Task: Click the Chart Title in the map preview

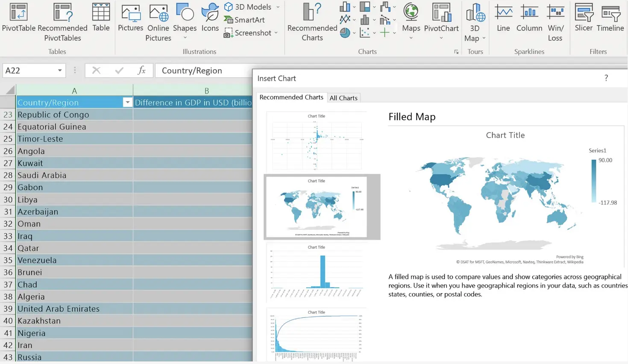Action: 505,135
